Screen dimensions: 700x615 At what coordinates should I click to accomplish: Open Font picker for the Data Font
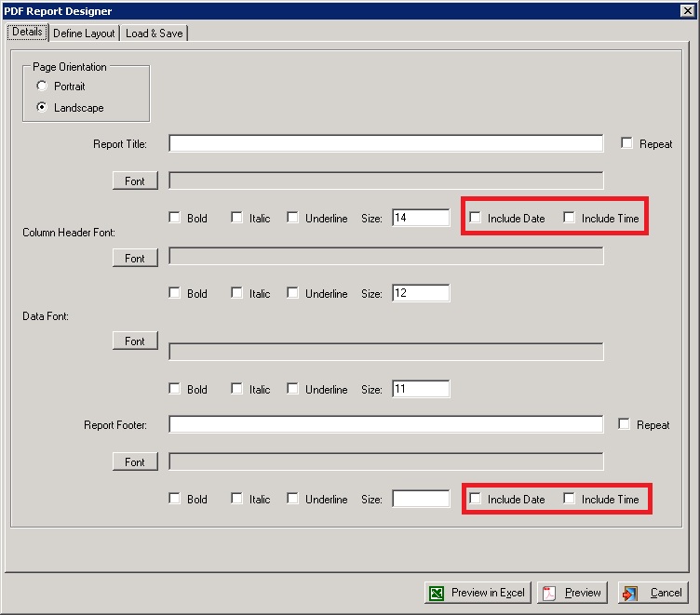tap(135, 341)
